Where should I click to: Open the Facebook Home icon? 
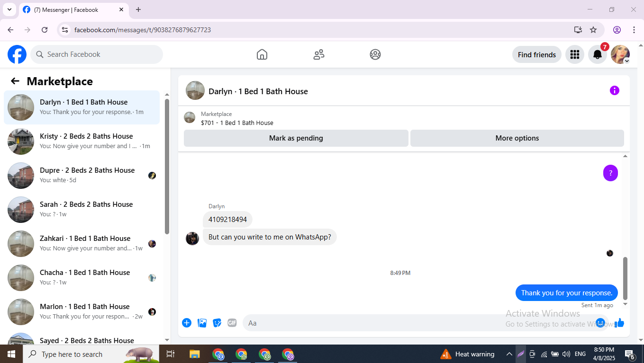click(x=262, y=54)
